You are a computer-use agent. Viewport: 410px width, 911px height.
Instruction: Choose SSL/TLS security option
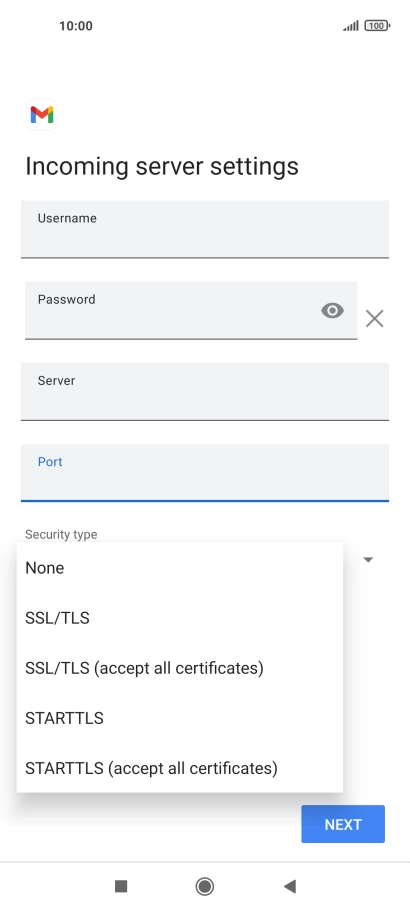(179, 618)
